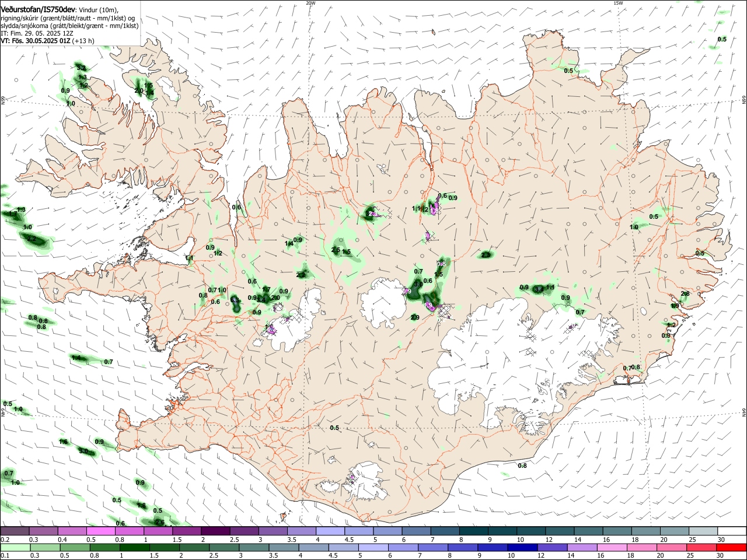Click the top-row legend swatch starting at 3.5
The image size is (747, 560).
click(301, 531)
